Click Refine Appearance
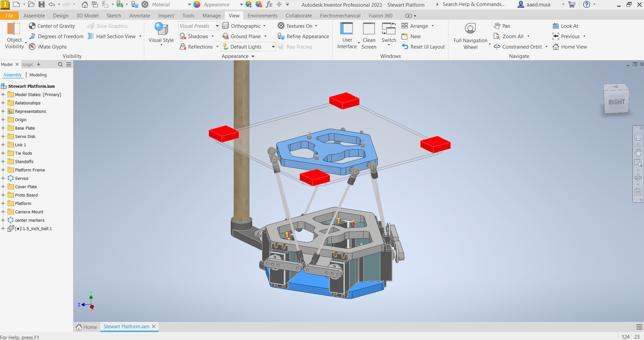This screenshot has height=340, width=644. pos(303,37)
